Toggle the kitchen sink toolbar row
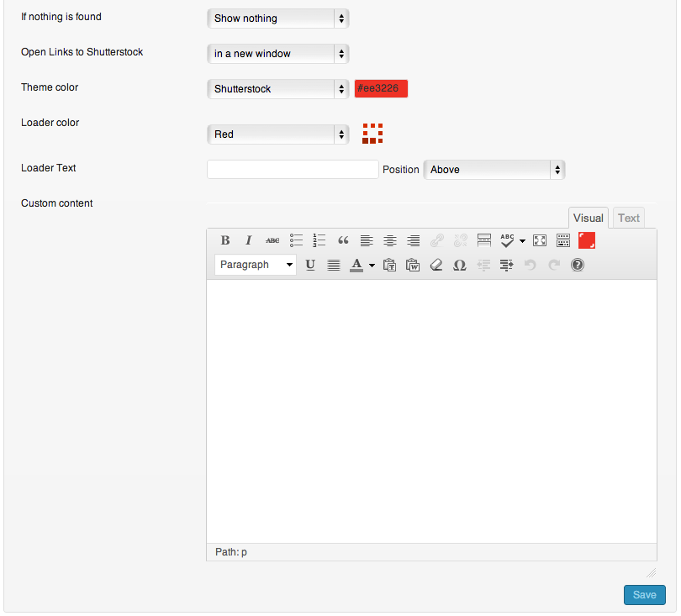Viewport: 681px width, 616px height. point(563,240)
